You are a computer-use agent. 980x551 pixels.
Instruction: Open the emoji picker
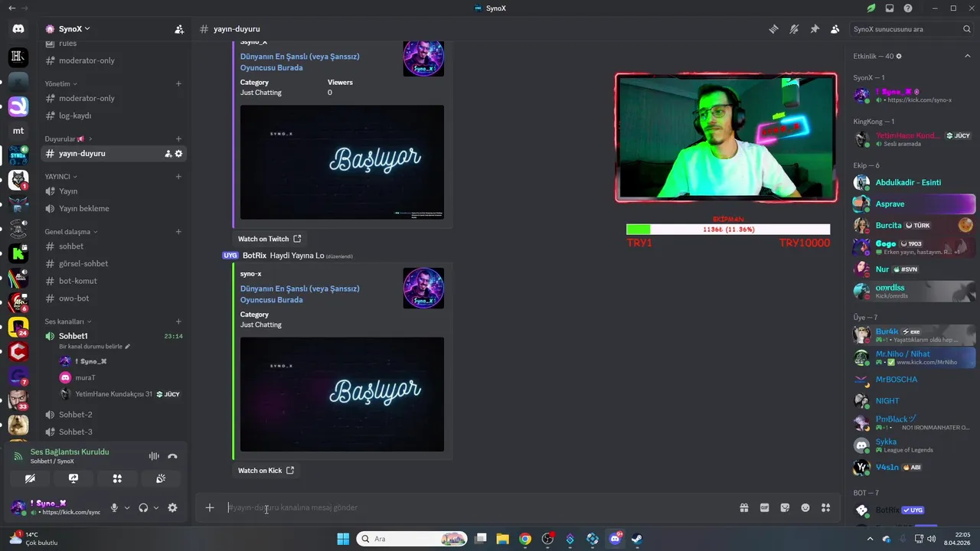(805, 507)
